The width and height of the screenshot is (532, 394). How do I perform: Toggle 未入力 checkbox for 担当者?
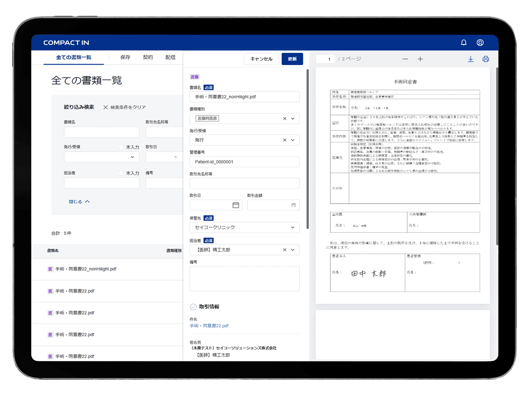(x=121, y=173)
